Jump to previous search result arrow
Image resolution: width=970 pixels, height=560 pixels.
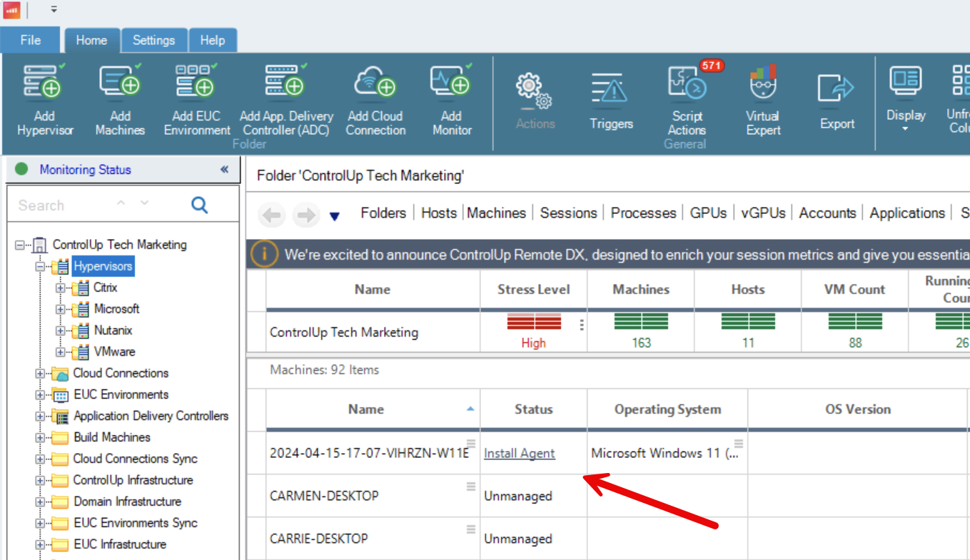coord(121,203)
